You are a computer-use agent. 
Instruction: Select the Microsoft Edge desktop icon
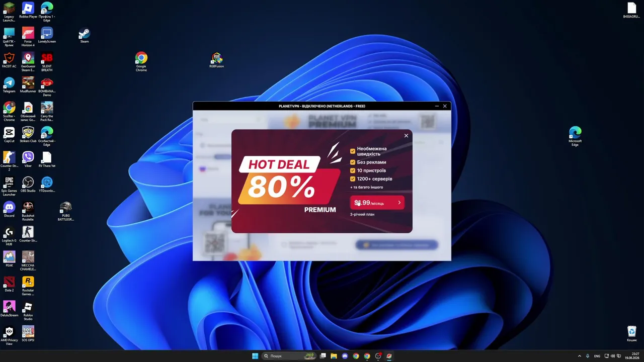(x=575, y=136)
